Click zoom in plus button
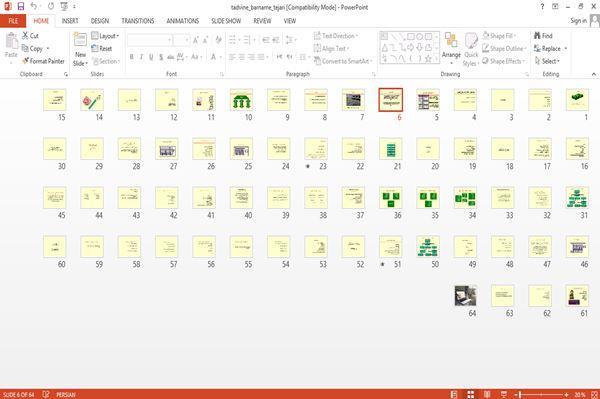 (567, 394)
